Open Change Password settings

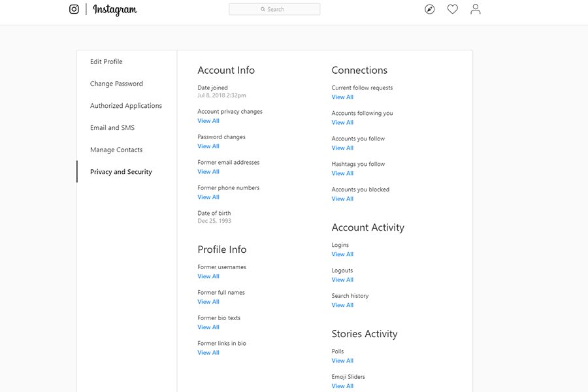coord(116,84)
